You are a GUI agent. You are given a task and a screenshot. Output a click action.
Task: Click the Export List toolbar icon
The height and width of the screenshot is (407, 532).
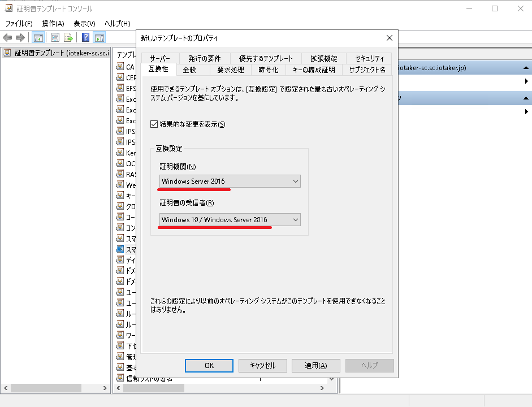click(x=68, y=38)
